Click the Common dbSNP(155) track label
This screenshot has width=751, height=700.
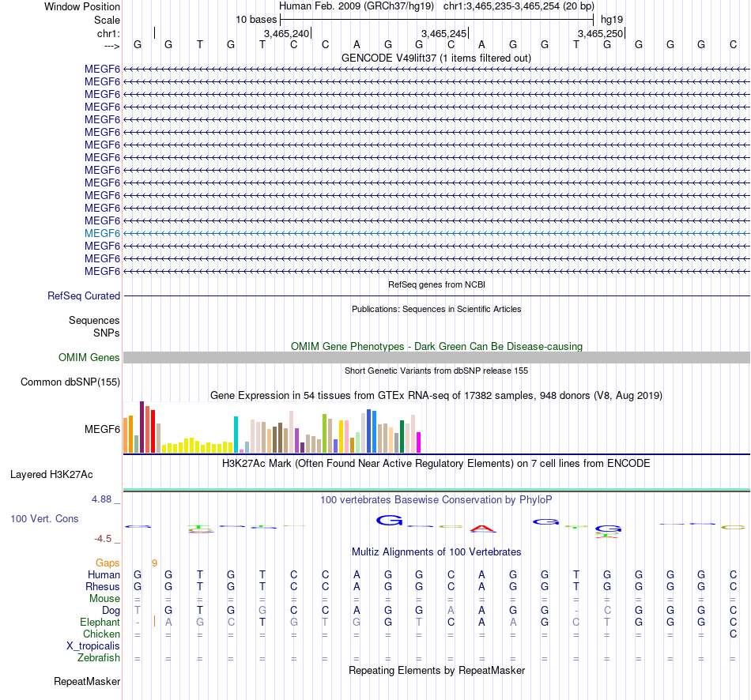click(70, 382)
